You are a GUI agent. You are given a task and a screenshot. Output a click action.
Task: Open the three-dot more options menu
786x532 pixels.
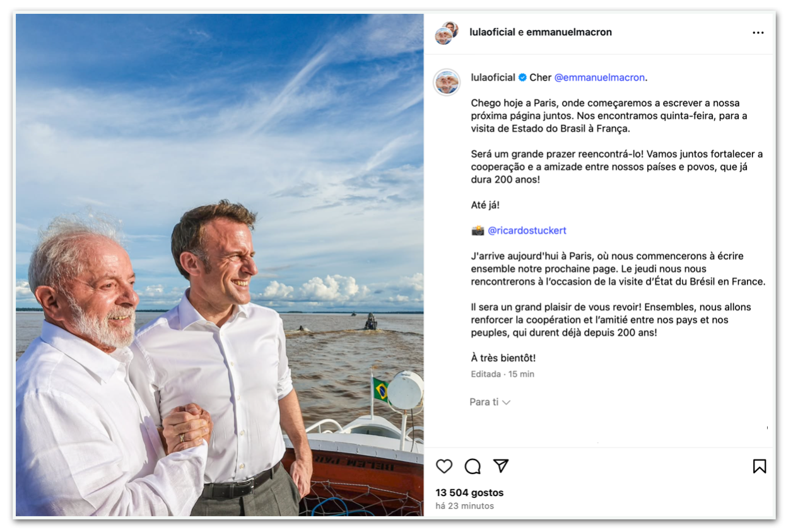coord(758,33)
